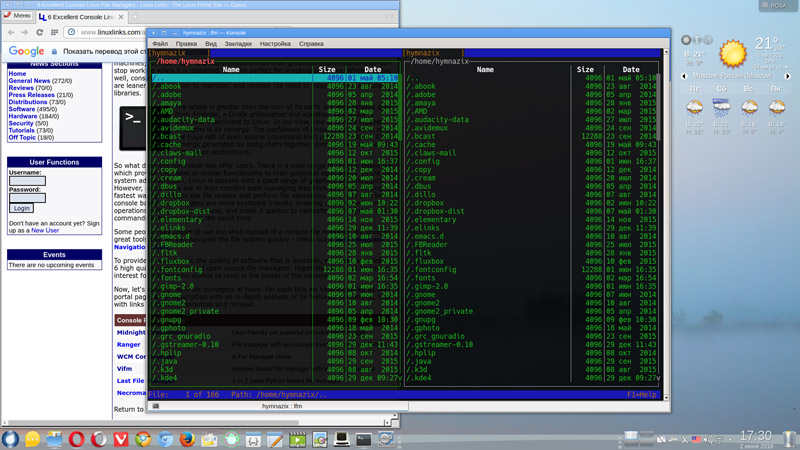Open the green teapot application icon
Screen dimensions: 800x450
click(x=232, y=439)
